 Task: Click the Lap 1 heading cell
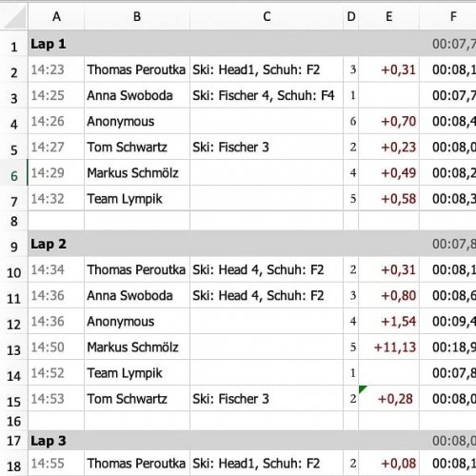coord(56,44)
